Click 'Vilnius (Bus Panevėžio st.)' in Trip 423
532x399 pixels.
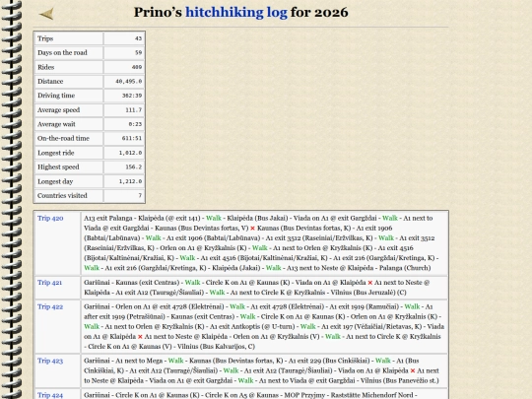coord(400,380)
